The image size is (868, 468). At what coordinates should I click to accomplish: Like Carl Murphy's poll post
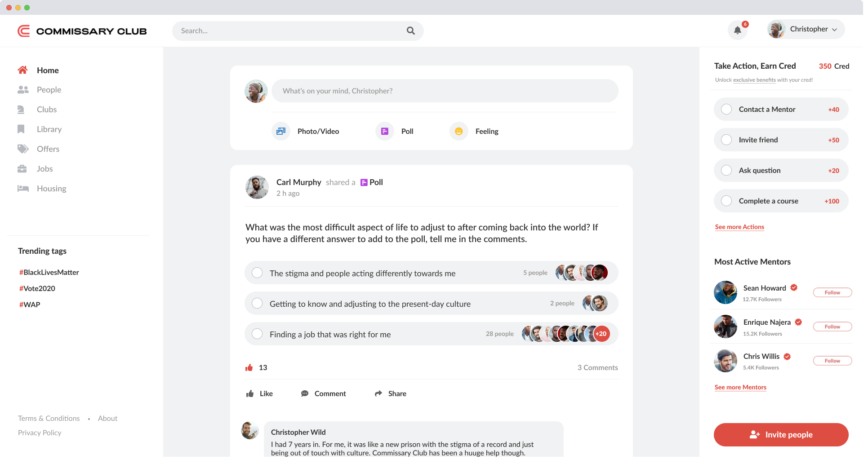point(259,393)
